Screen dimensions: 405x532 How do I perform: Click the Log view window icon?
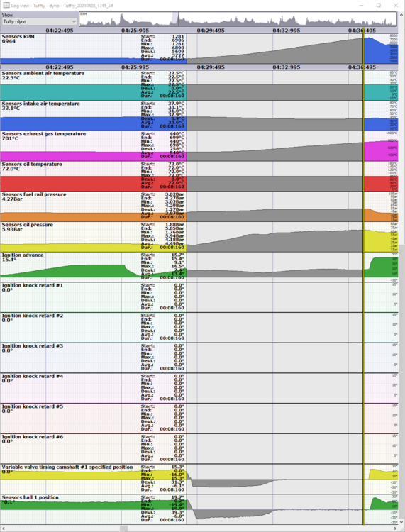click(x=6, y=5)
